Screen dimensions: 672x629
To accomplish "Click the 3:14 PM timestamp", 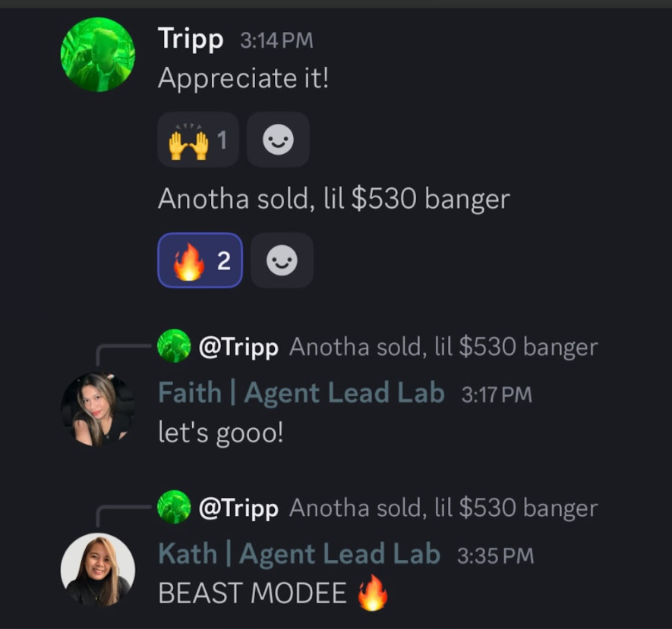I will pos(277,41).
